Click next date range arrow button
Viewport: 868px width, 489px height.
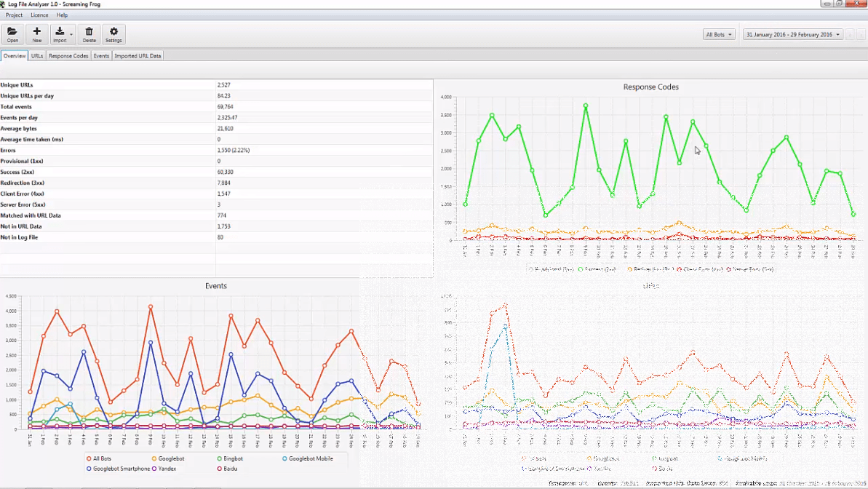861,35
